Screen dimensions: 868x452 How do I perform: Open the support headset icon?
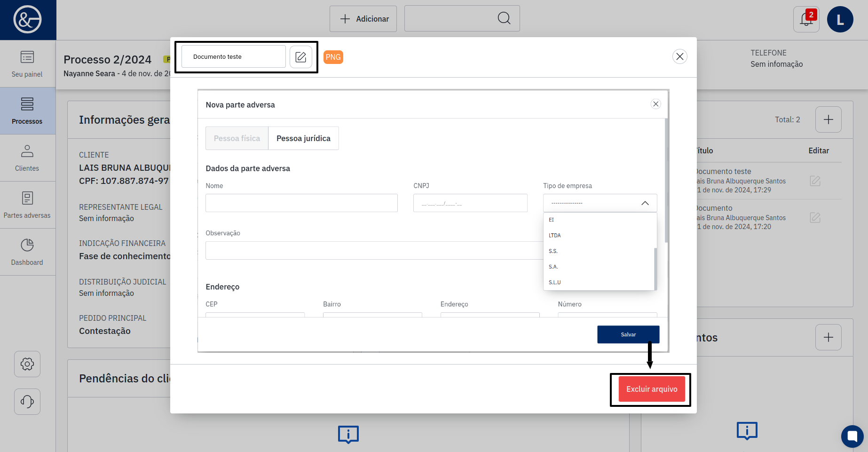[x=27, y=402]
